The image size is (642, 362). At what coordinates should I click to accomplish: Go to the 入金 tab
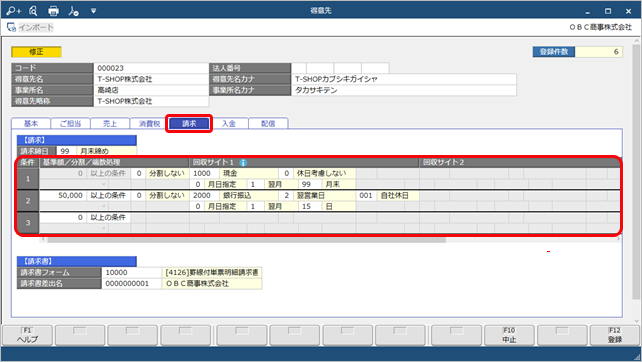pos(228,123)
